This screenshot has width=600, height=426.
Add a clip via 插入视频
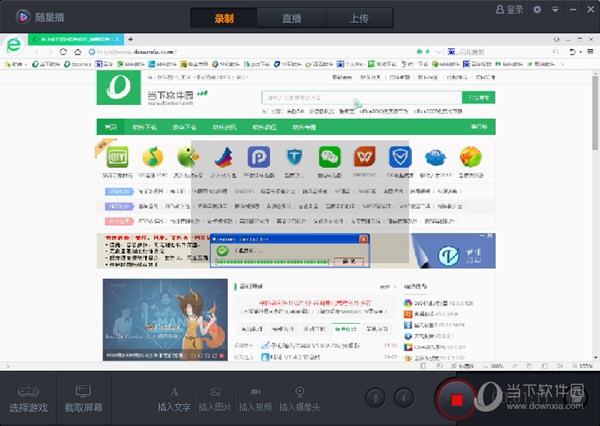click(256, 399)
